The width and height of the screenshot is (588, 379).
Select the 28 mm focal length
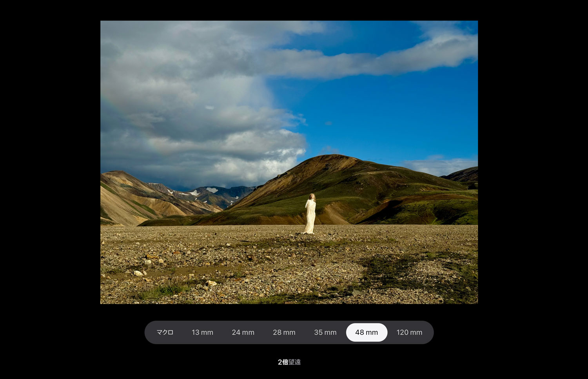284,332
